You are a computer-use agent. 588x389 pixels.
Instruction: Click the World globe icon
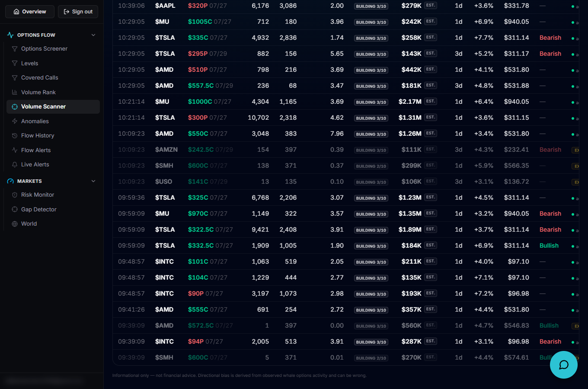click(15, 224)
